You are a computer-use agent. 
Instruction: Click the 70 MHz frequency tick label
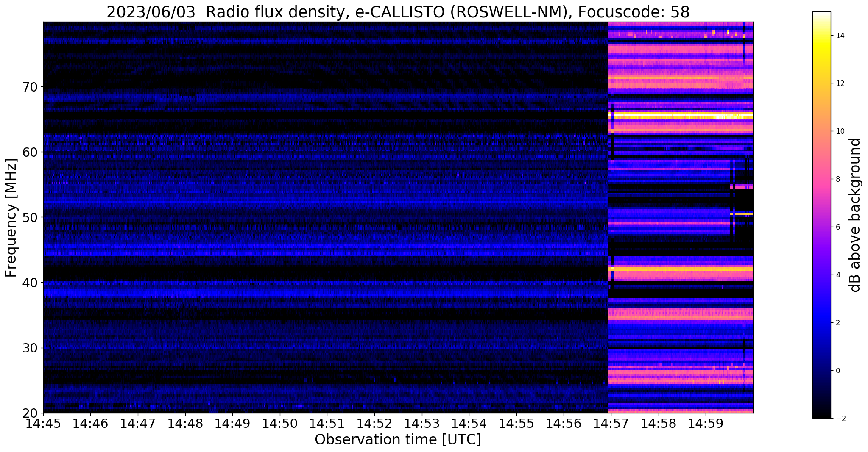[31, 87]
